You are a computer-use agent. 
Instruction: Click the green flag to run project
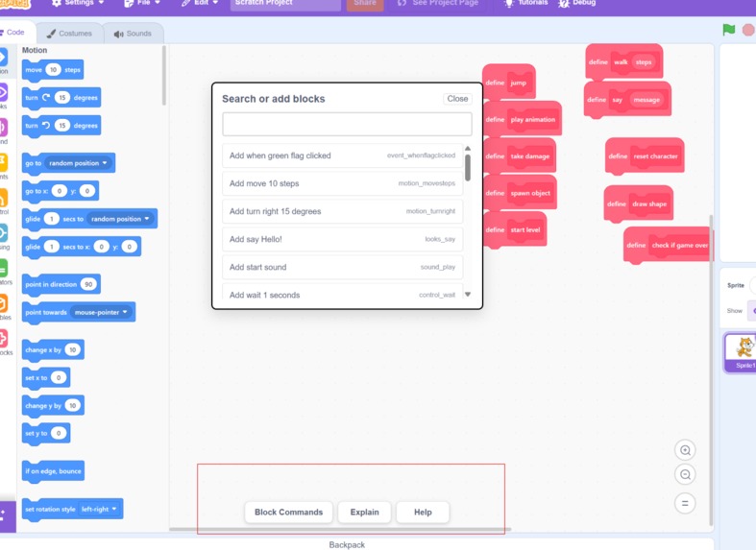[x=728, y=30]
